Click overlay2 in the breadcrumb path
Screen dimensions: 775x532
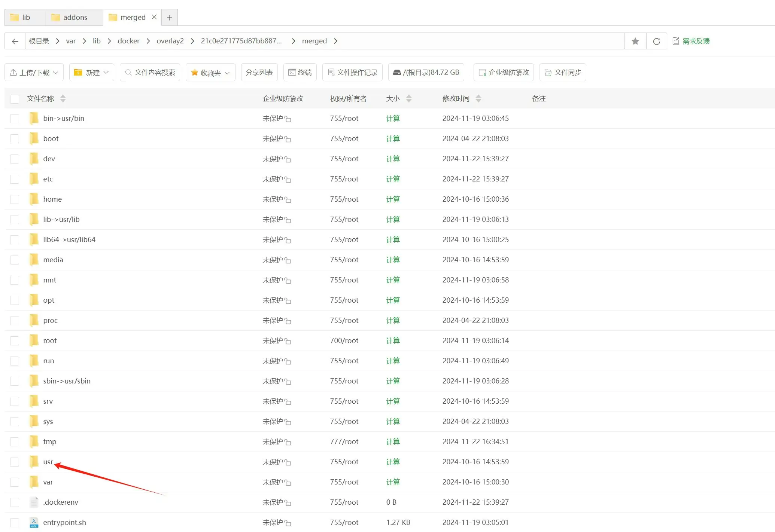[x=170, y=41]
